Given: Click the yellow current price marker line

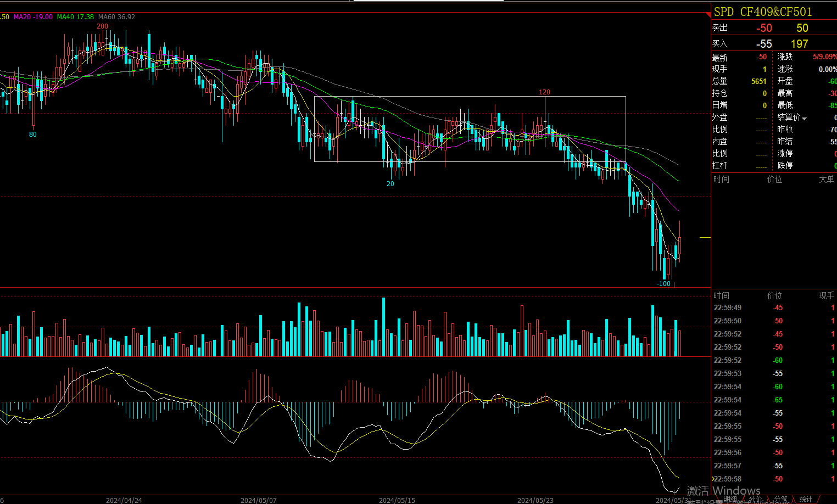Looking at the screenshot, I should (705, 237).
